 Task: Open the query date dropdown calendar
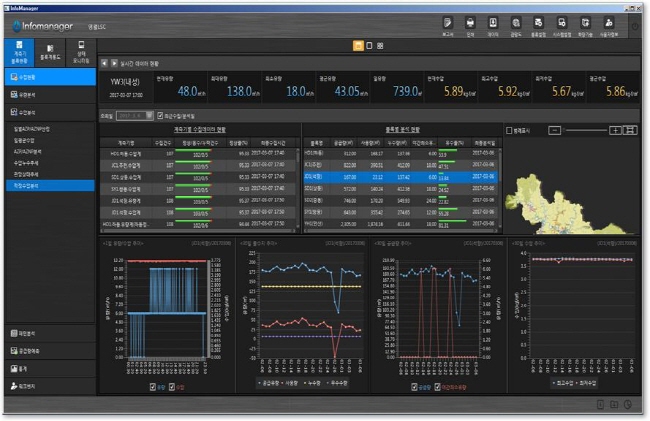coord(149,116)
